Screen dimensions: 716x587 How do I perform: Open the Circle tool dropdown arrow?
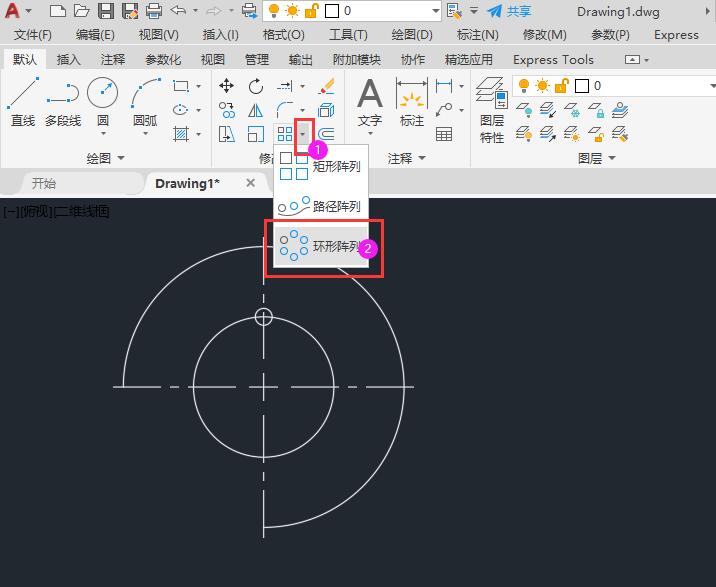tap(103, 134)
